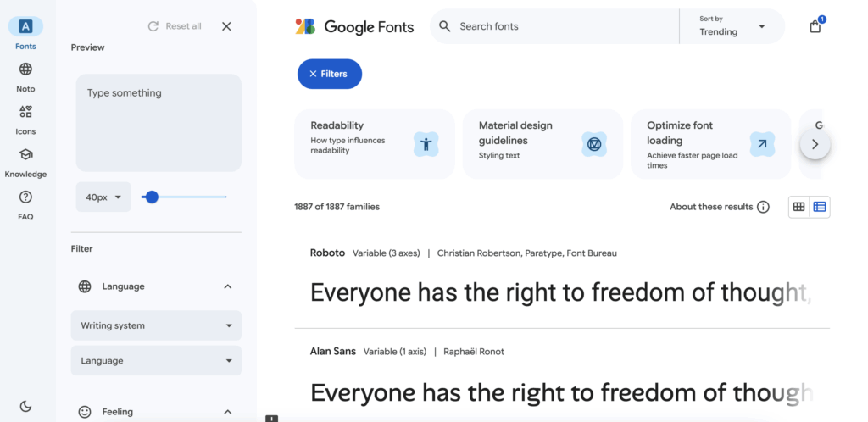Collapse the Feeling filter section
The width and height of the screenshot is (868, 422).
[x=227, y=412]
